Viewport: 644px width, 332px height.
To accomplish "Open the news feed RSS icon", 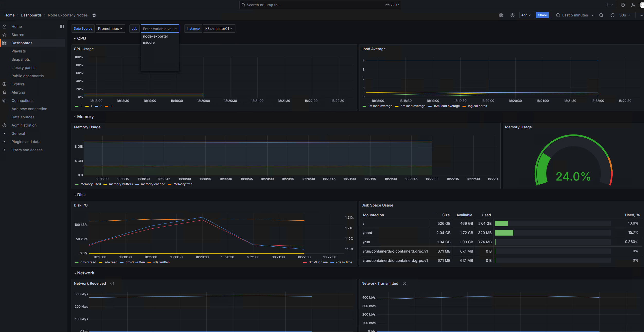I will tap(633, 5).
